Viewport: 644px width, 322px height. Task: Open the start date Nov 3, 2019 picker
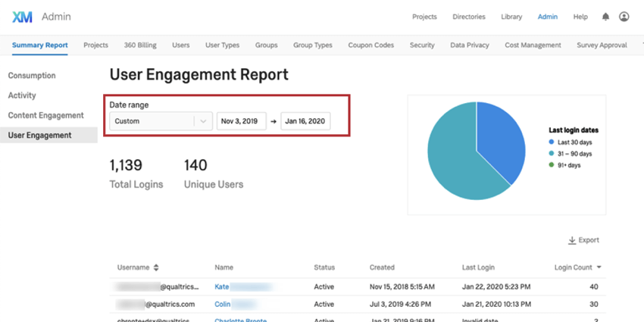pyautogui.click(x=241, y=121)
